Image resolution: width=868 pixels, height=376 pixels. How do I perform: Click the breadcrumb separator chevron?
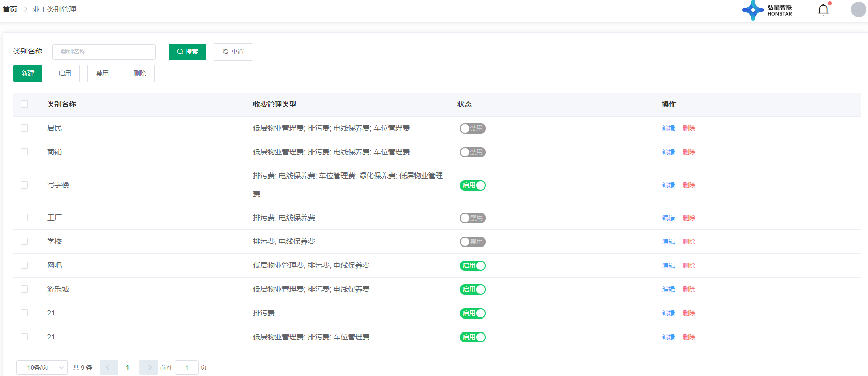[25, 10]
